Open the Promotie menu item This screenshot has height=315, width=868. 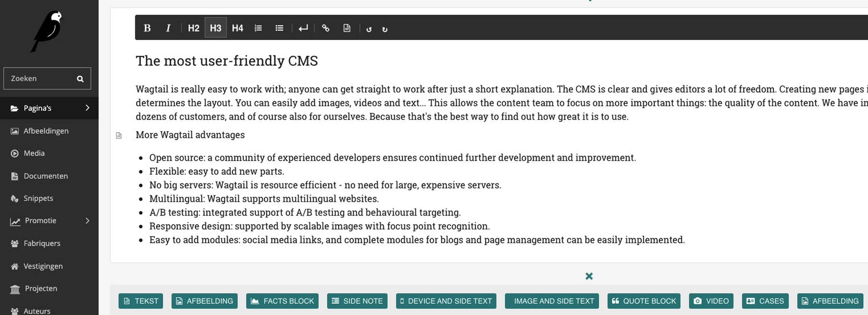(x=49, y=221)
